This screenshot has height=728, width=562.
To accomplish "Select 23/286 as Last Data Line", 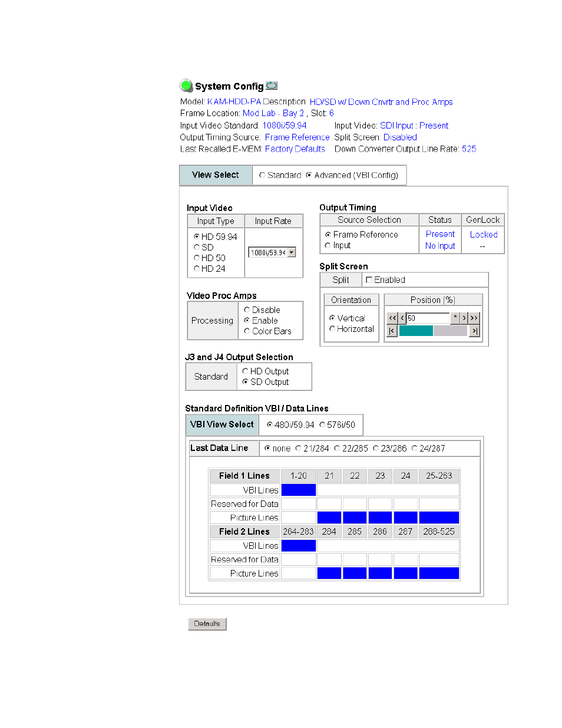I will (376, 448).
